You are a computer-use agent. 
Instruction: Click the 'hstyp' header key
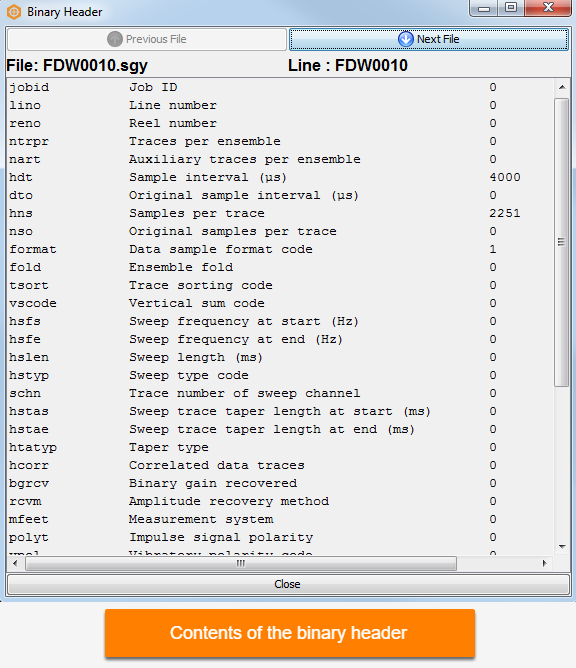point(29,375)
